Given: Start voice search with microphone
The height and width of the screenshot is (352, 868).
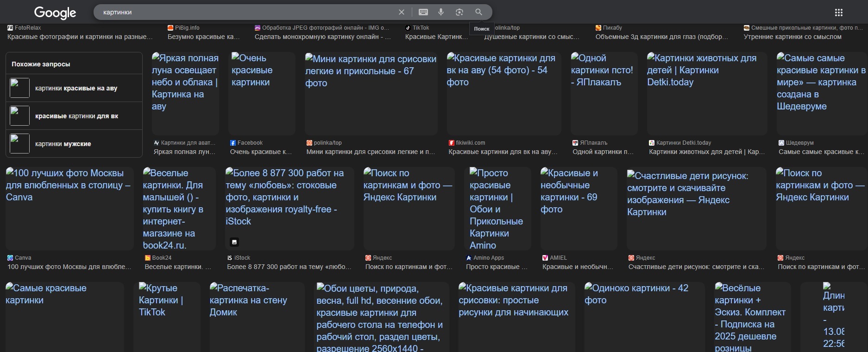Looking at the screenshot, I should click(x=441, y=12).
